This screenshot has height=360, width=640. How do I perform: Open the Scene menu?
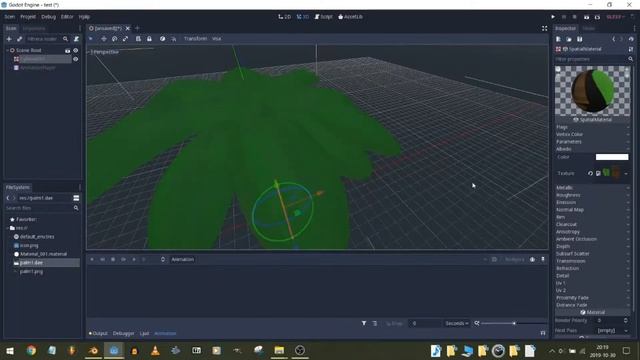[x=9, y=17]
